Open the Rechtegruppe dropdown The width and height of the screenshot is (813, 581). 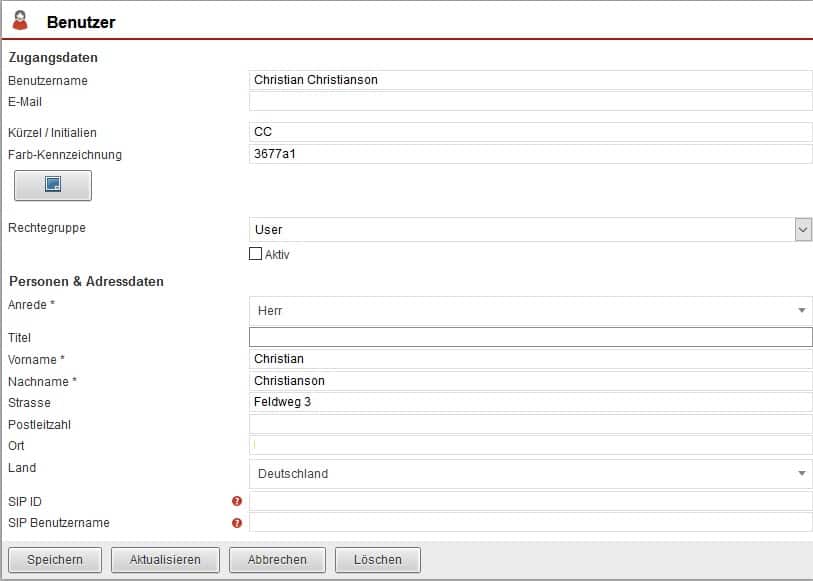tap(530, 230)
